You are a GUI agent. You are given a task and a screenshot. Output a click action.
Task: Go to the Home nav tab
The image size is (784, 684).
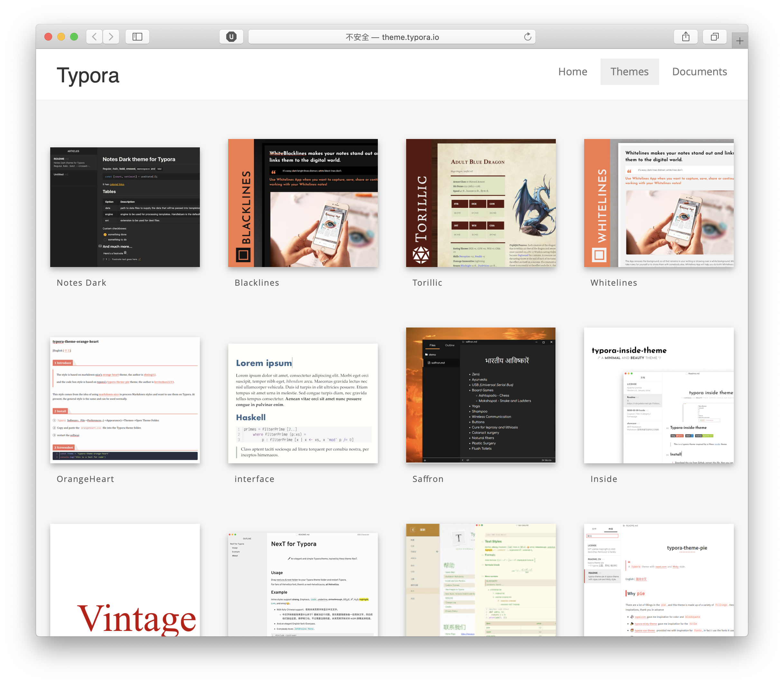tap(573, 72)
